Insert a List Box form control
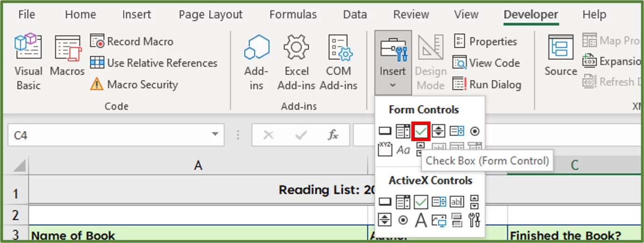The height and width of the screenshot is (243, 644). tap(457, 131)
